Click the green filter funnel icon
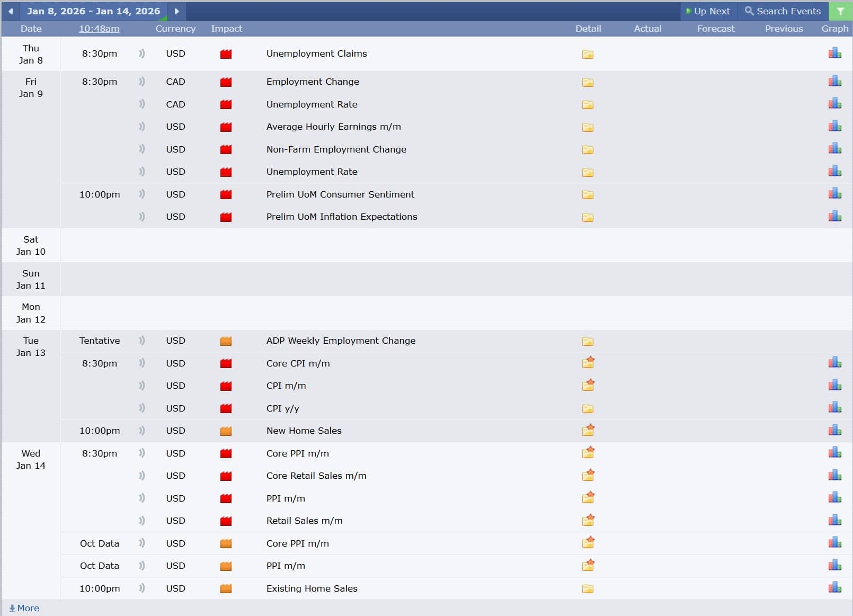The height and width of the screenshot is (616, 853). coord(840,11)
